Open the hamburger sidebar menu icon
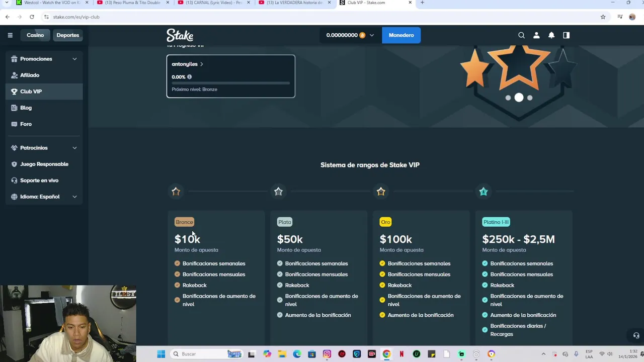This screenshot has width=644, height=362. tap(10, 35)
